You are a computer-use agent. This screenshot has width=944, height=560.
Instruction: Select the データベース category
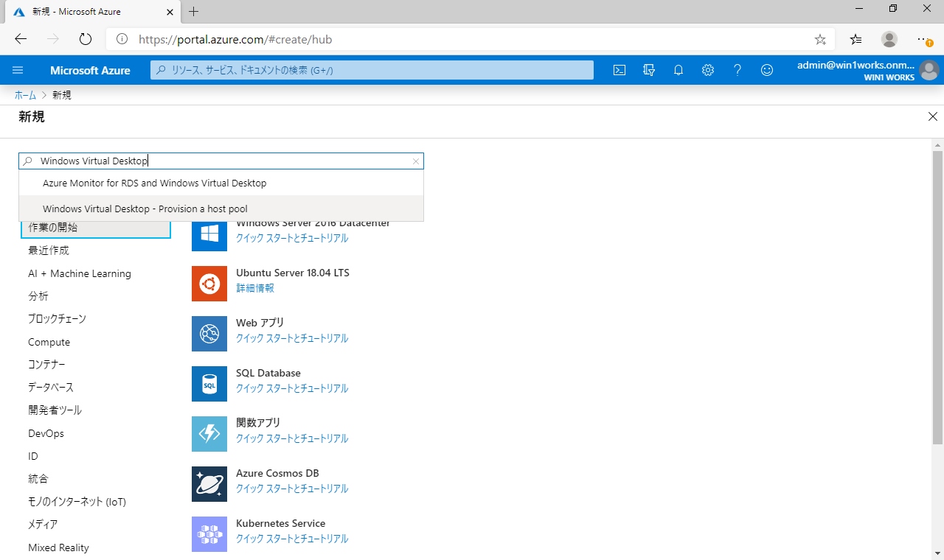51,388
